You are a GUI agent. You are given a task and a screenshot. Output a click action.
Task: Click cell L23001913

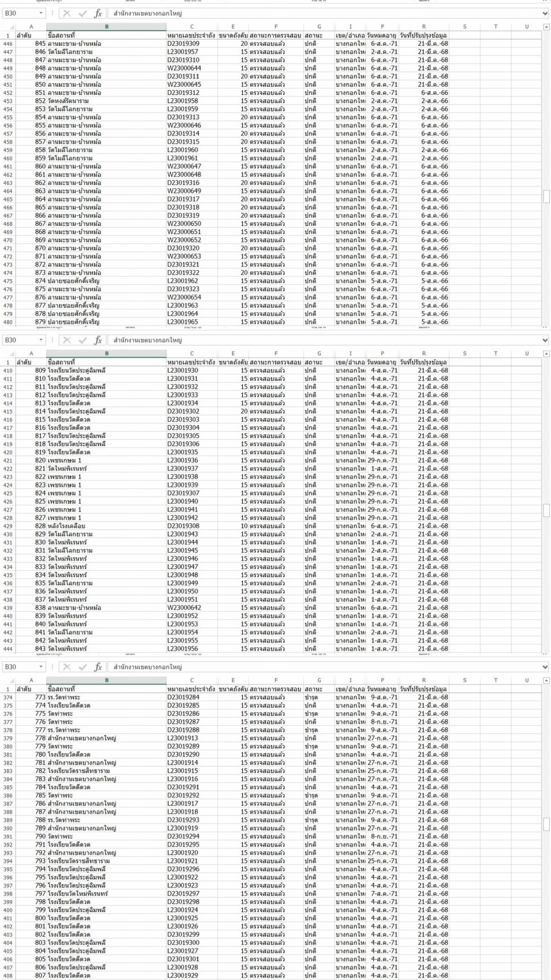click(192, 738)
